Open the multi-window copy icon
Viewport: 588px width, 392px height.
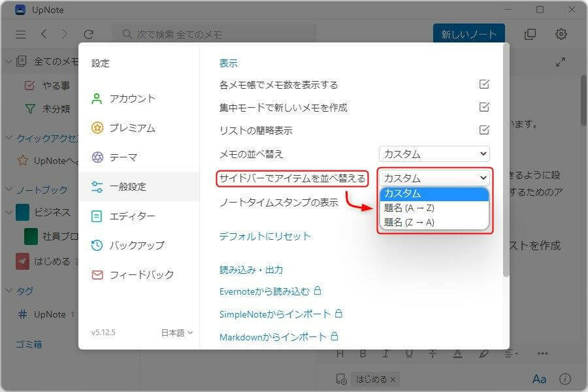[530, 34]
